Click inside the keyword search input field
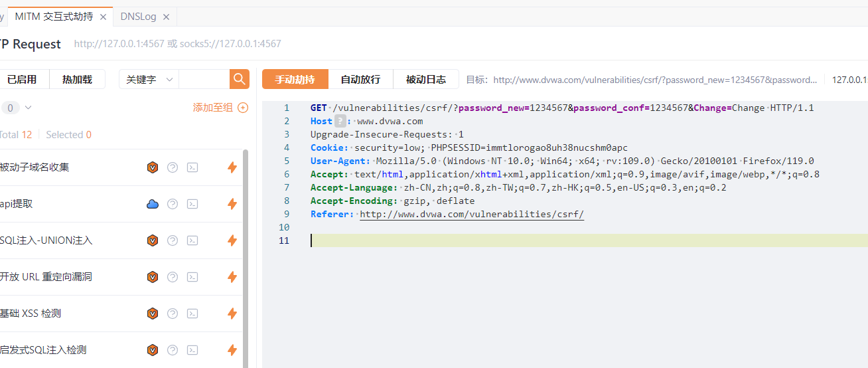This screenshot has width=868, height=368. coord(204,79)
